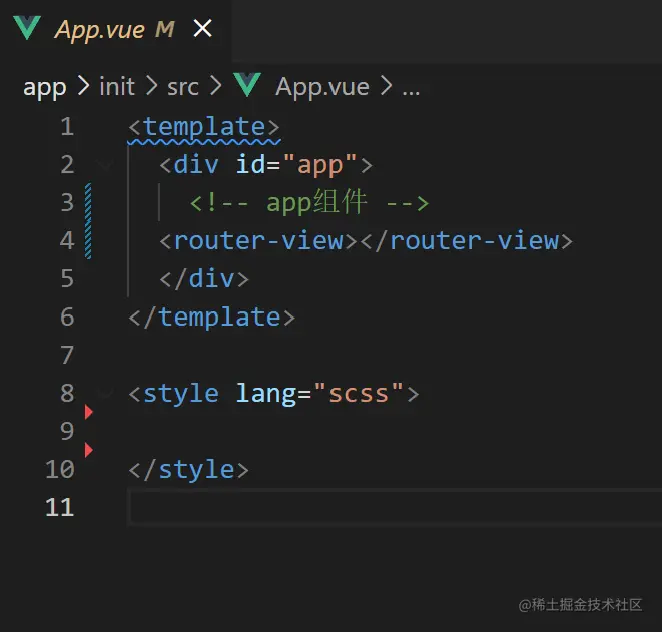Viewport: 662px width, 632px height.
Task: Click the opening <template> tag on line 1
Action: pyautogui.click(x=204, y=127)
